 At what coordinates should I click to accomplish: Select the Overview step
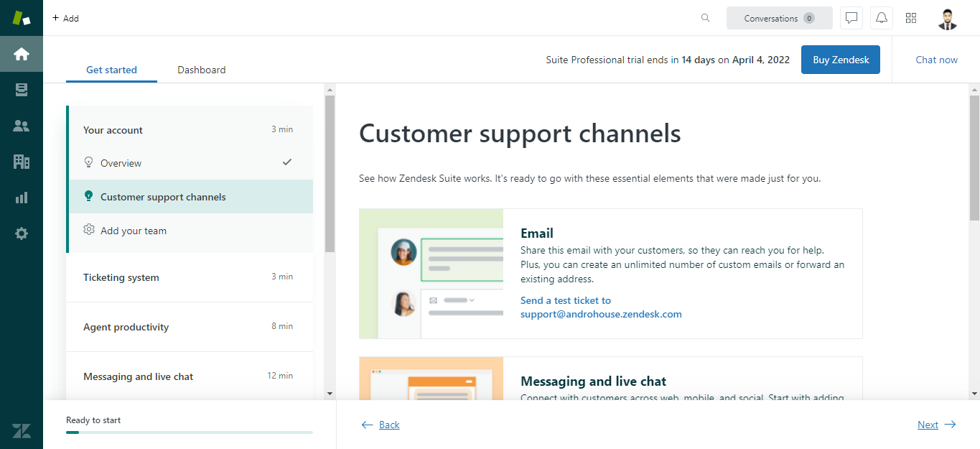tap(191, 163)
